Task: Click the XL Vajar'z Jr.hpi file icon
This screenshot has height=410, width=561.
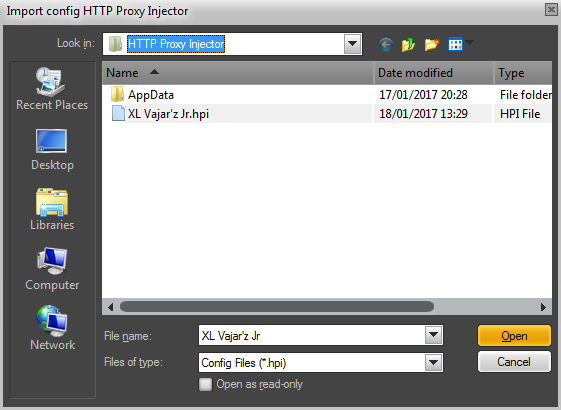Action: [118, 113]
